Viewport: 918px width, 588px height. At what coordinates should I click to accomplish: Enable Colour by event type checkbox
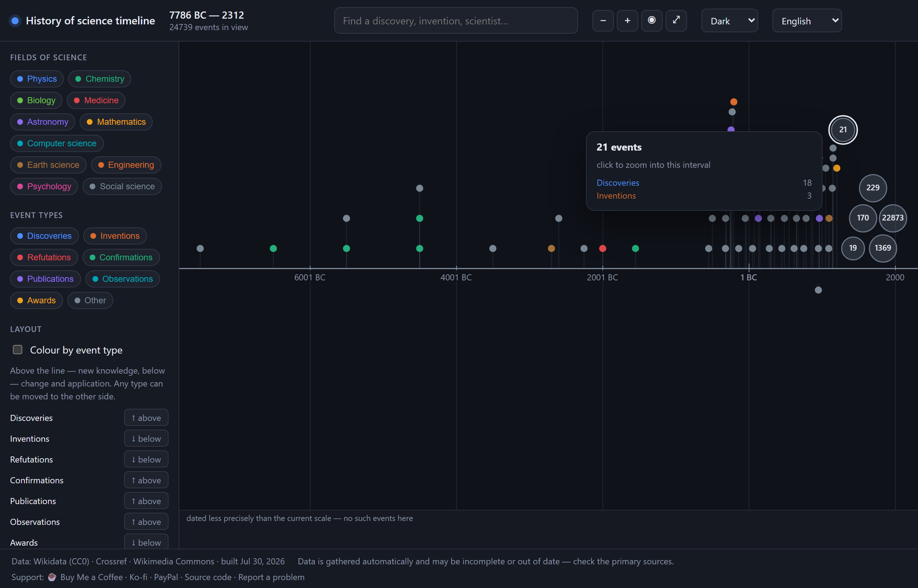tap(18, 350)
